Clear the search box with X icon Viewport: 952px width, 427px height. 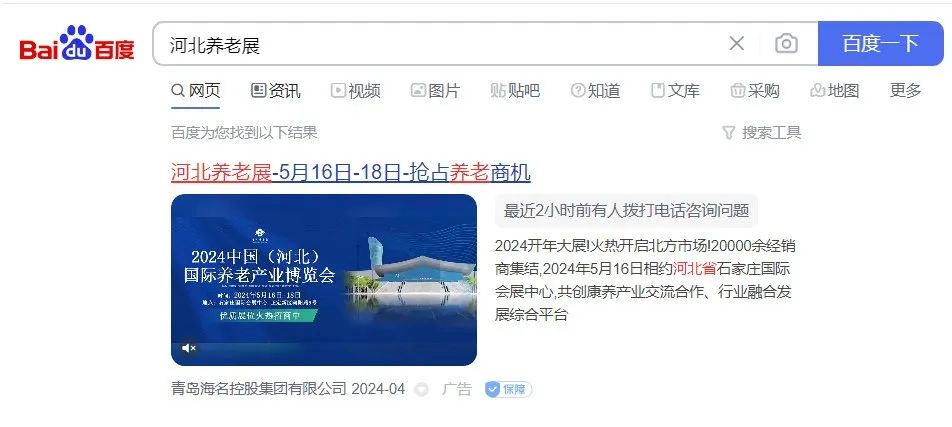(736, 44)
